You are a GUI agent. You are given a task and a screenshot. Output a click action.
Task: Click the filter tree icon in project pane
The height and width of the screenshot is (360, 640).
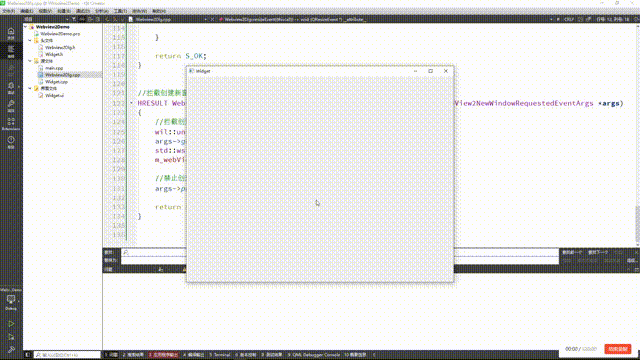point(74,19)
